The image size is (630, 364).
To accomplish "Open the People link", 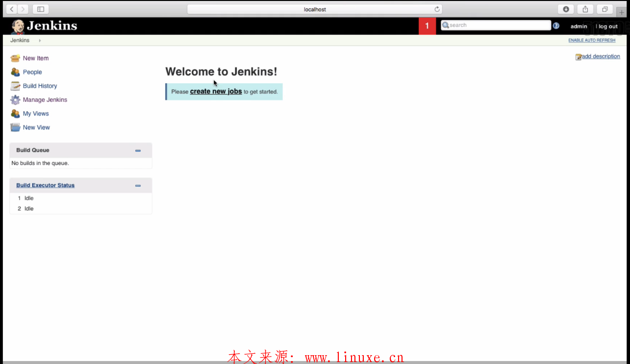I will (x=32, y=72).
